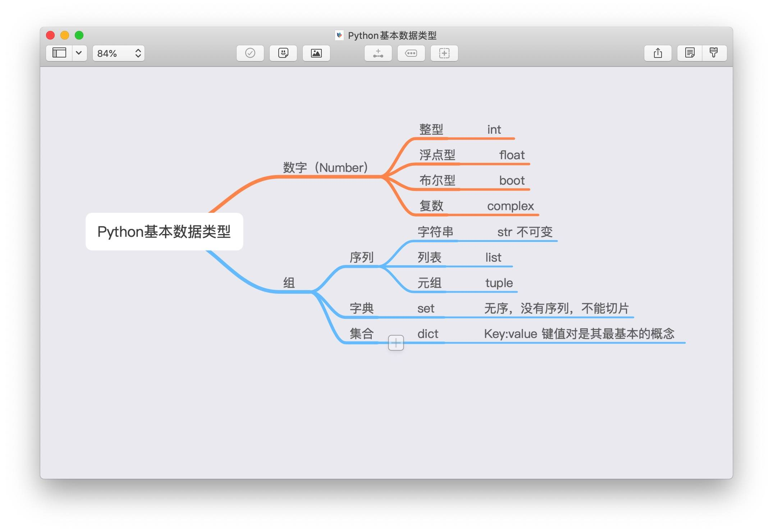The image size is (773, 532).
Task: Open the 84% zoom level selector
Action: click(x=119, y=53)
